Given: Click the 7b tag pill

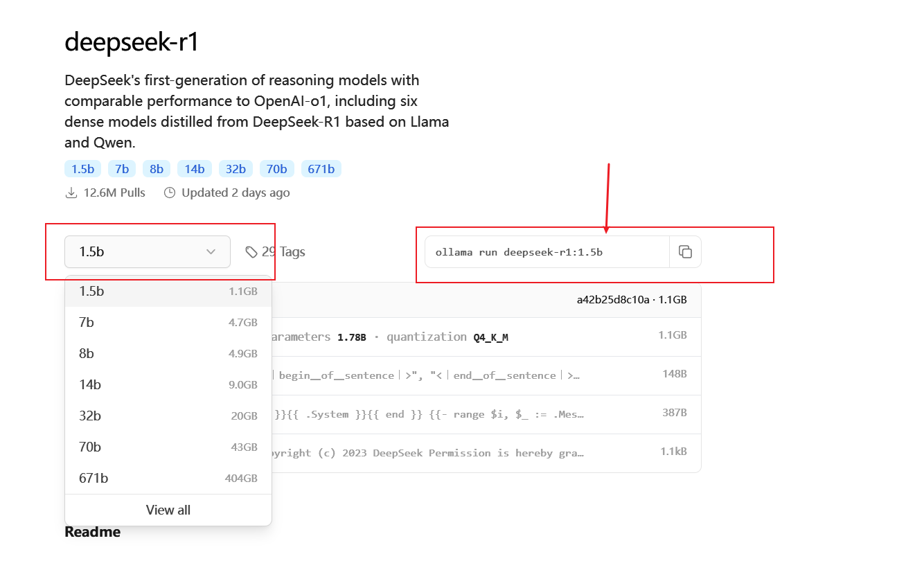Looking at the screenshot, I should pyautogui.click(x=122, y=169).
